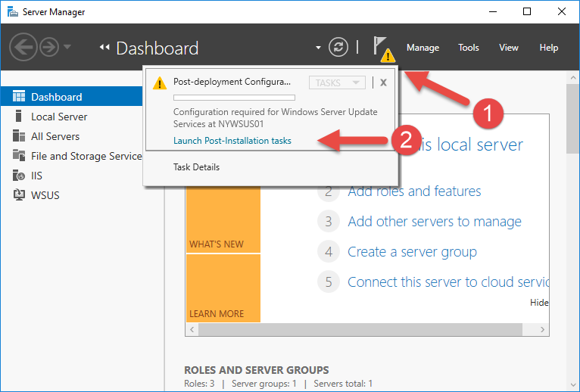Click warning icon in Post-deployment notification
The height and width of the screenshot is (392, 580).
click(160, 82)
